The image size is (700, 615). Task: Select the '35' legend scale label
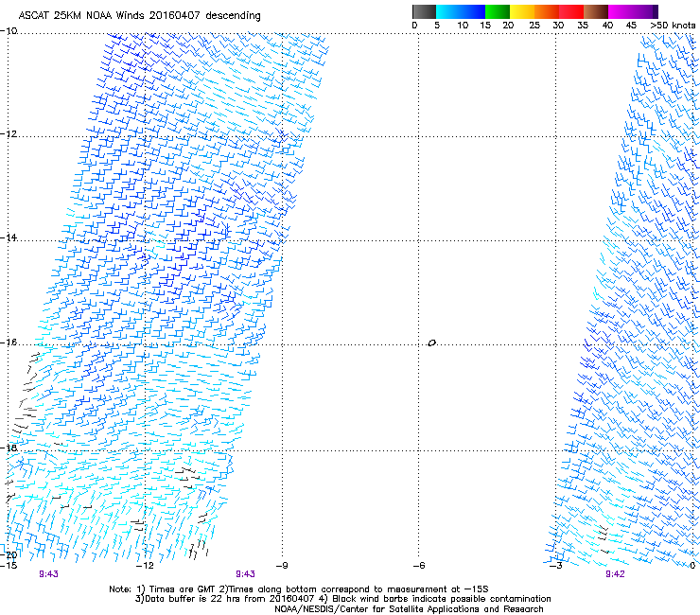coord(583,26)
